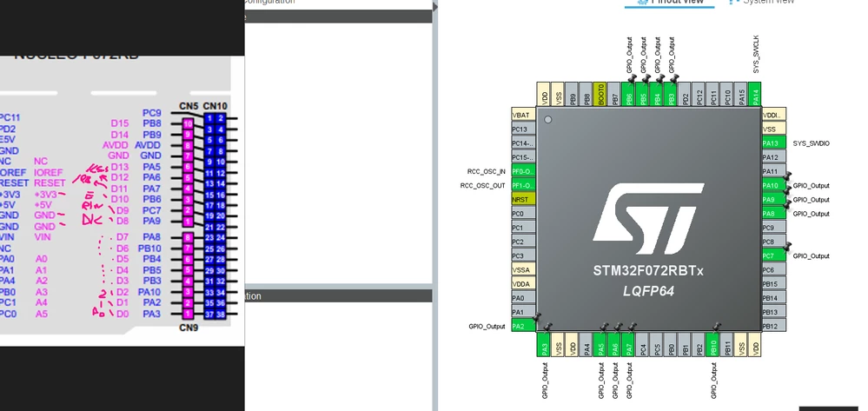Select the PB0 pin on the chip
Image resolution: width=868 pixels, height=411 pixels.
pos(670,344)
